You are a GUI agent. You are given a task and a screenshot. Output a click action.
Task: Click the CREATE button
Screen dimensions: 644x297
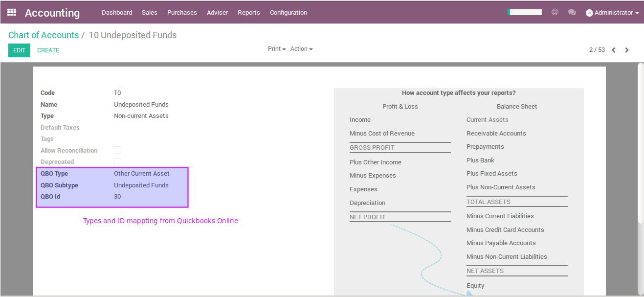pyautogui.click(x=48, y=50)
